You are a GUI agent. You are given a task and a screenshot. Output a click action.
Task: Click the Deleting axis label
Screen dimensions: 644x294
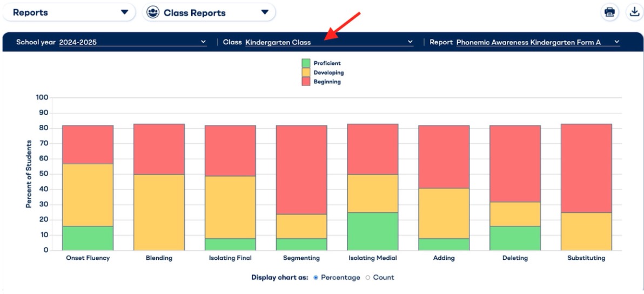(x=515, y=258)
